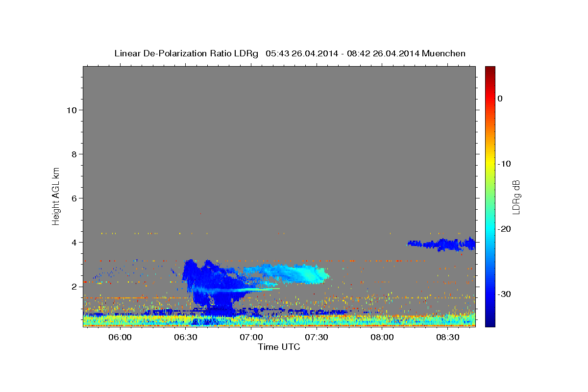Select the 'Muenchen' location text in title
Image resolution: width=588 pixels, height=392 pixels.
pos(443,53)
